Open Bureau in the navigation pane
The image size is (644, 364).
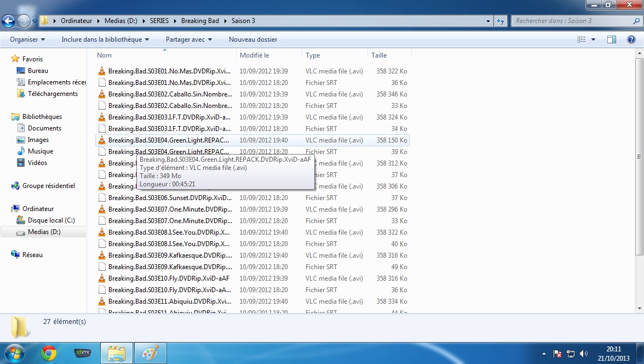(38, 71)
